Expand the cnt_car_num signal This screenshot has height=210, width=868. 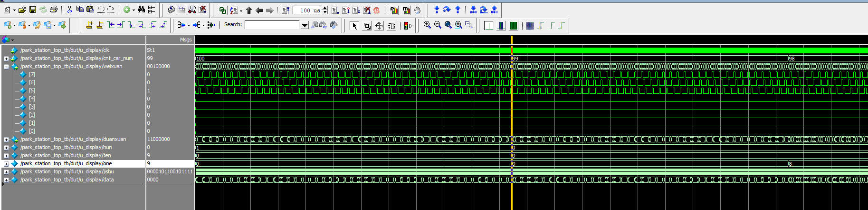pyautogui.click(x=6, y=59)
